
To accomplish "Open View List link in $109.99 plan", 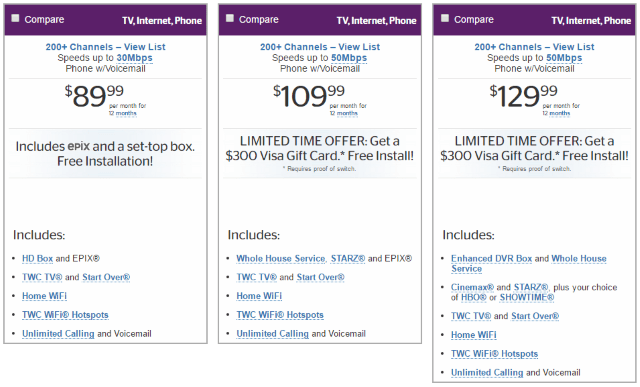I will click(x=359, y=47).
